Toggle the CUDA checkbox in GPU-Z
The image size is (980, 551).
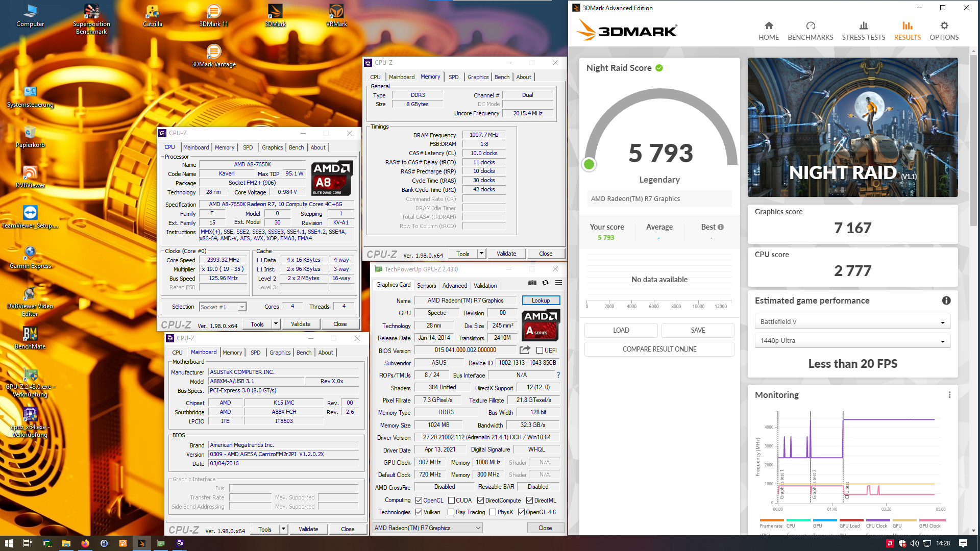[x=451, y=500]
